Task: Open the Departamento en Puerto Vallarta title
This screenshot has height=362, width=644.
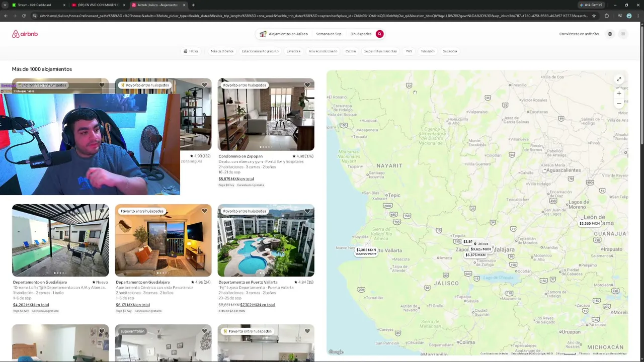Action: point(248,282)
